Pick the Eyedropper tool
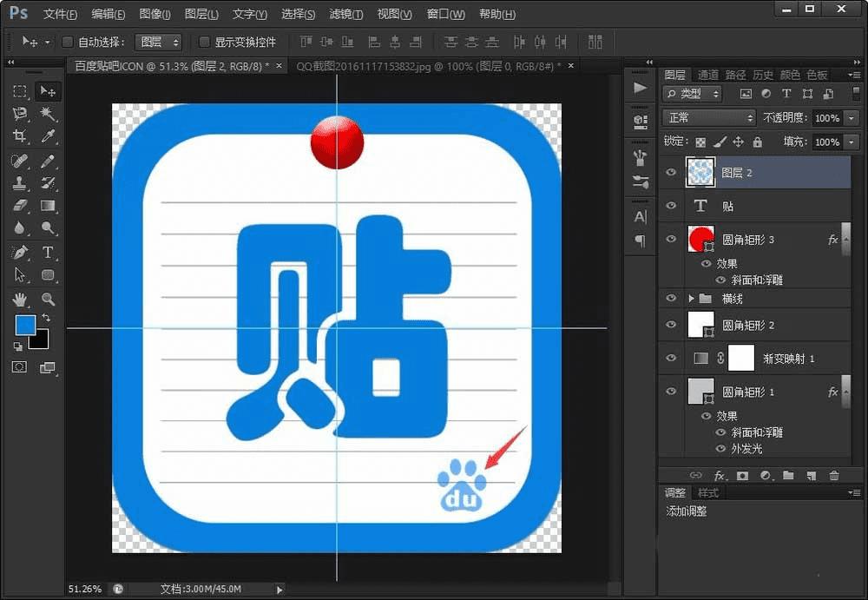Viewport: 868px width, 600px height. 49,136
